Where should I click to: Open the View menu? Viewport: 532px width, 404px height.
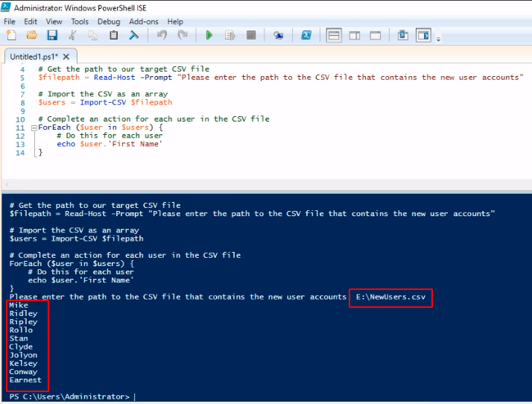tap(54, 22)
